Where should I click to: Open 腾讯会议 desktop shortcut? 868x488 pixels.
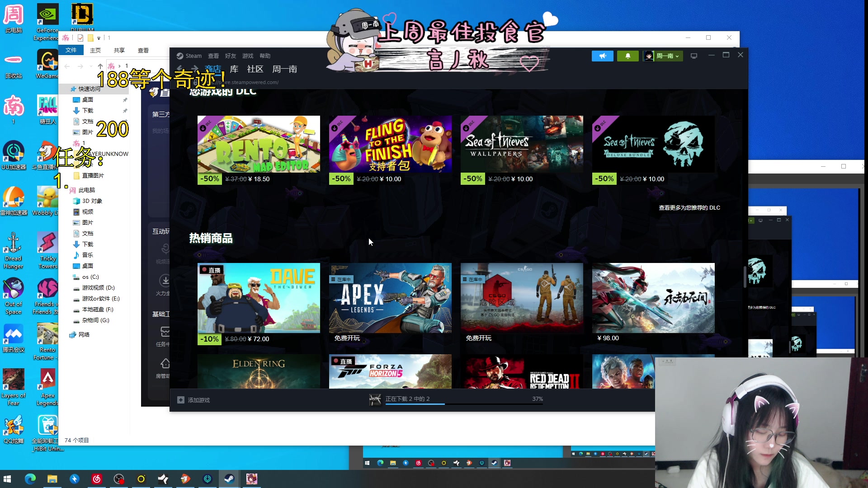pyautogui.click(x=14, y=338)
